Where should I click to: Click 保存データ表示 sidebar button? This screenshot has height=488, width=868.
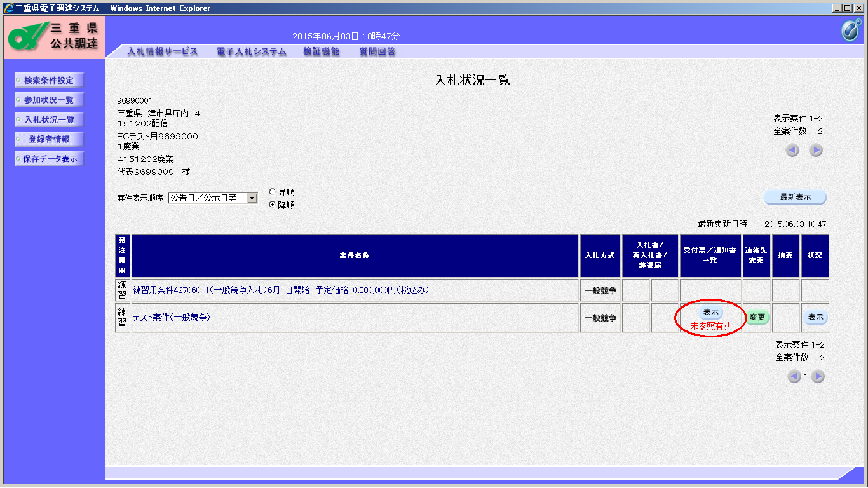pyautogui.click(x=49, y=159)
